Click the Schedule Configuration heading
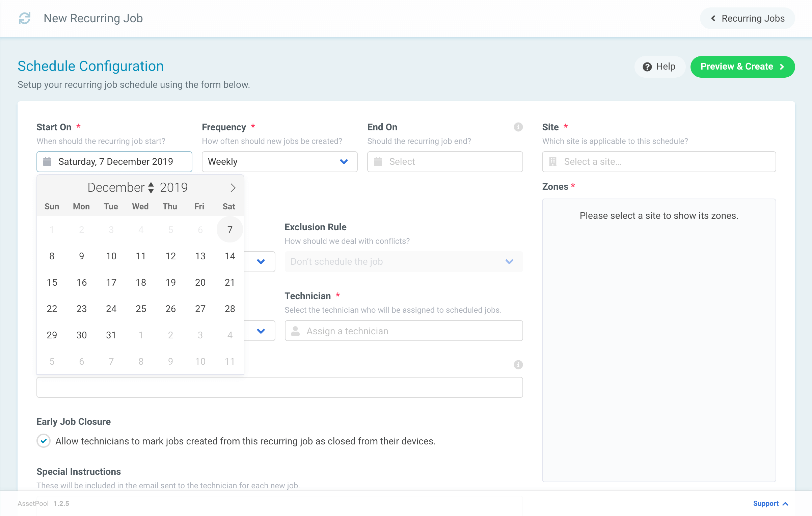The height and width of the screenshot is (516, 812). [90, 66]
